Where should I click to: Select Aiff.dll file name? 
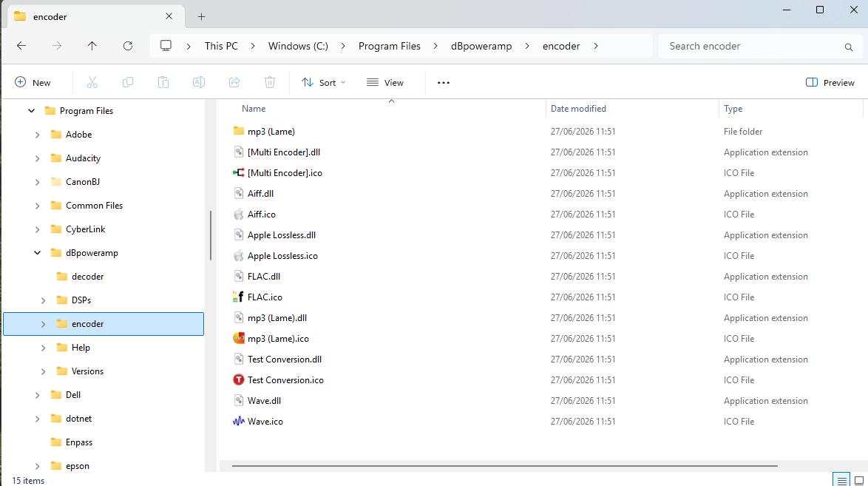pos(261,193)
